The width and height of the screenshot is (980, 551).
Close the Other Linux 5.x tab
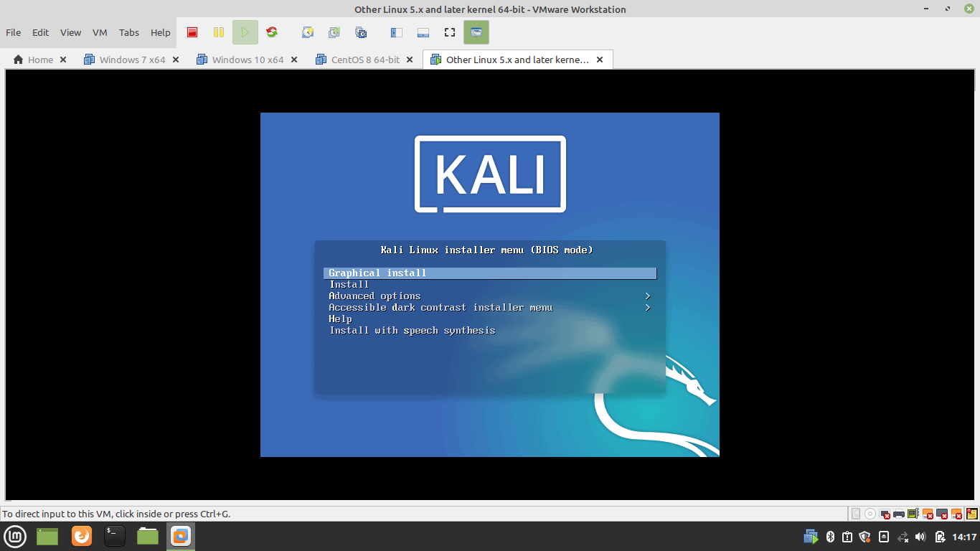pyautogui.click(x=600, y=60)
